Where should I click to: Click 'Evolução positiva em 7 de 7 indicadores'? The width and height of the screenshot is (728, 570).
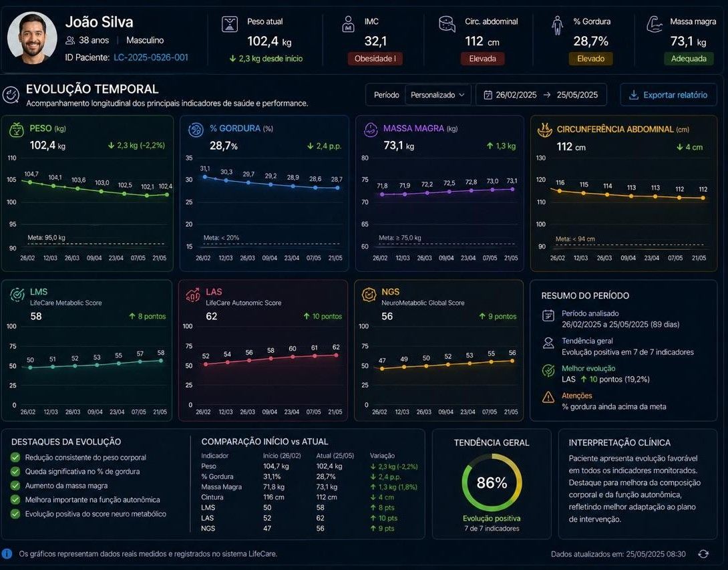click(628, 352)
